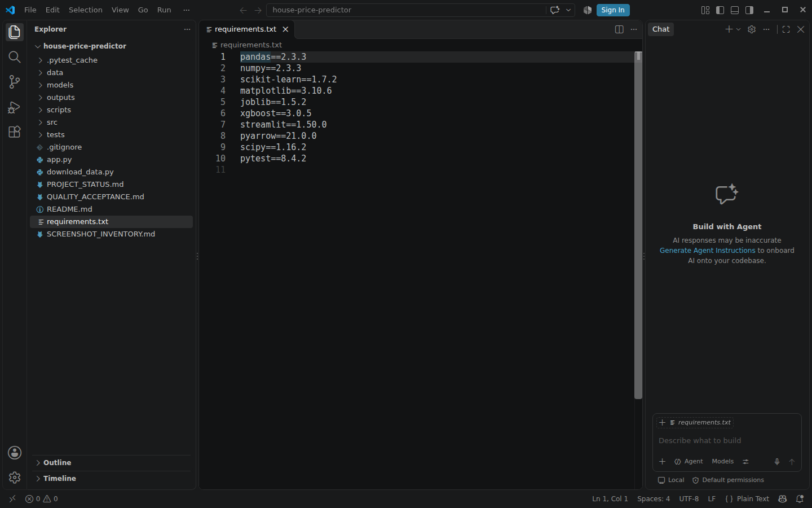The height and width of the screenshot is (508, 812).
Task: Start voice input in chat
Action: tap(777, 462)
